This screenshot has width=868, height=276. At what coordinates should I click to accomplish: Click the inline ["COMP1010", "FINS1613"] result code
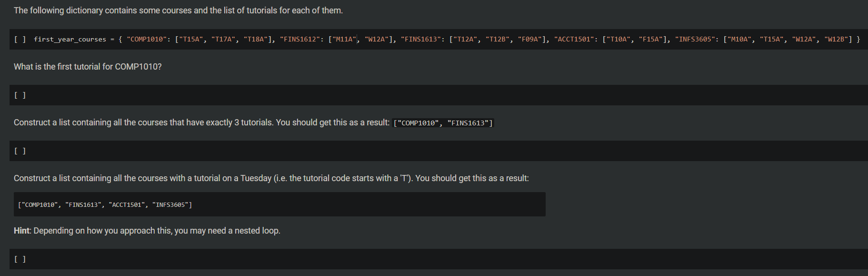(x=443, y=123)
